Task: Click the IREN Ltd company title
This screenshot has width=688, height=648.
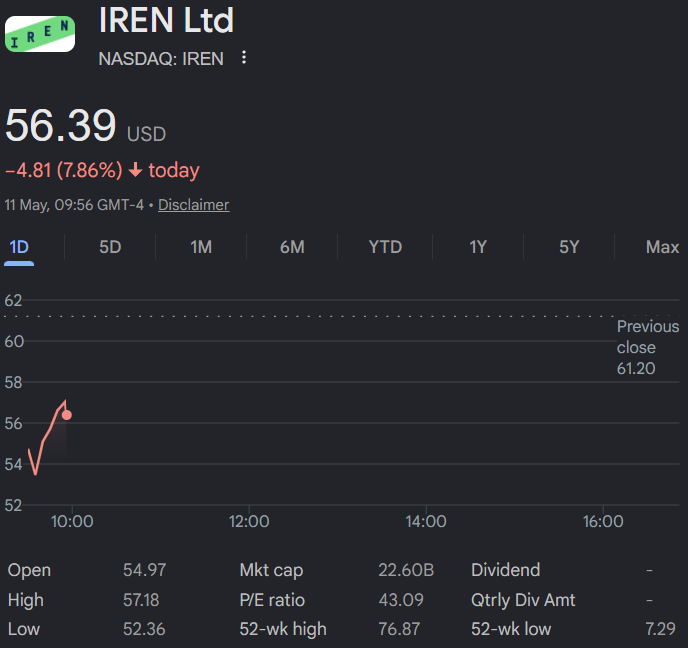Action: [166, 20]
